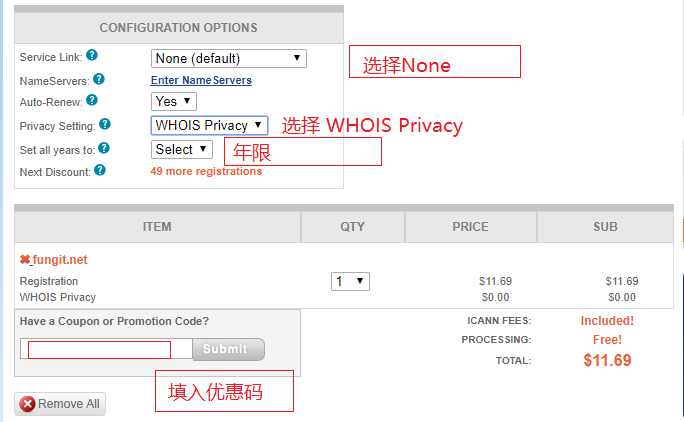Submit the coupon code
The height and width of the screenshot is (422, 684).
(226, 349)
